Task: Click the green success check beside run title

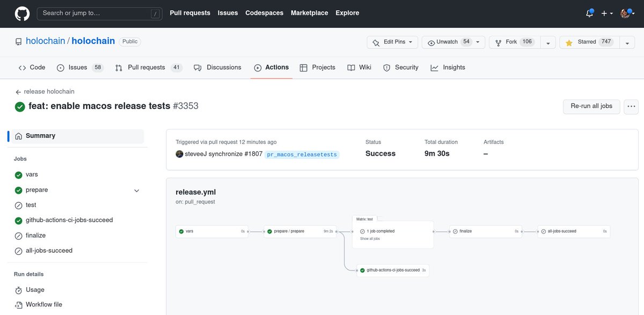Action: [x=20, y=107]
